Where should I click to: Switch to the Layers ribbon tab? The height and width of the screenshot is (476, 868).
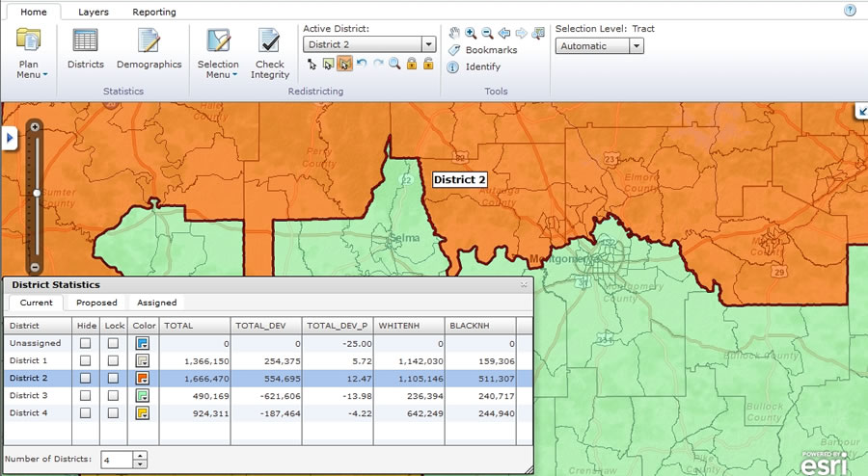(x=93, y=12)
